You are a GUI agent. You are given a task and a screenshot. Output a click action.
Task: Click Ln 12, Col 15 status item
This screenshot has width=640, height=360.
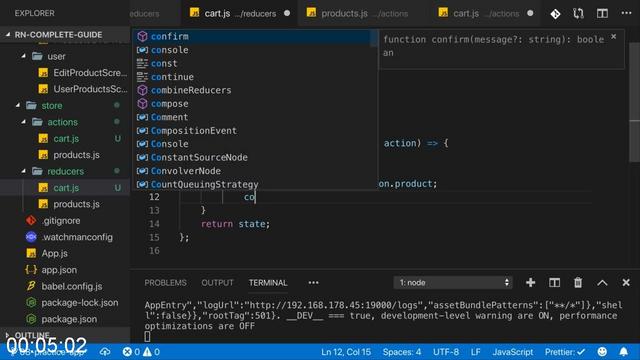pos(346,352)
